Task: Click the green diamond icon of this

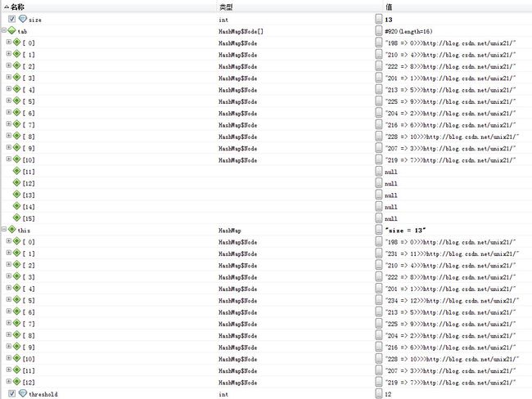Action: point(12,231)
